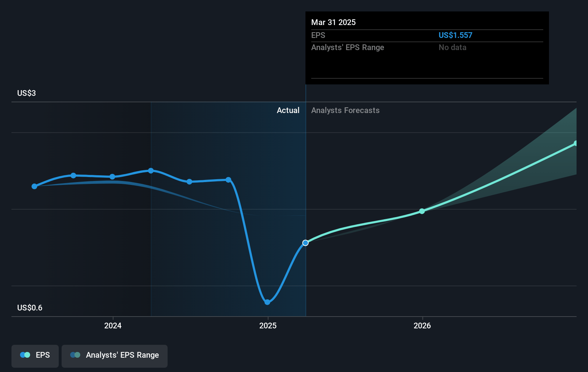Click the lowest EPS data point at 2025
Screen dimensions: 588x372
coord(267,302)
